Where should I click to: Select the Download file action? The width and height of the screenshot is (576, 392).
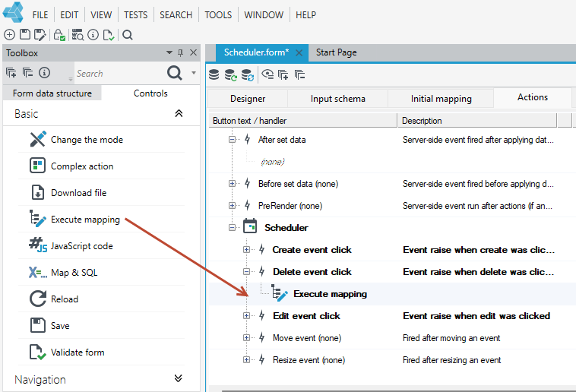pos(101,192)
